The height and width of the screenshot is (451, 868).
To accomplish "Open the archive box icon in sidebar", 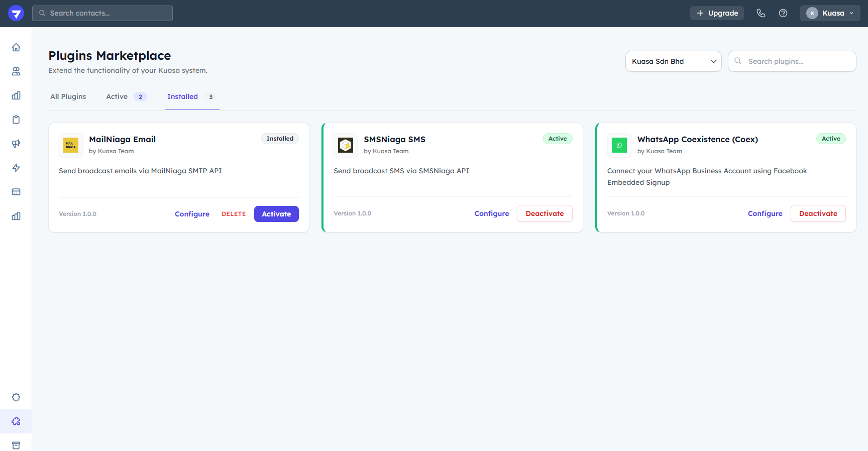I will coord(16,445).
